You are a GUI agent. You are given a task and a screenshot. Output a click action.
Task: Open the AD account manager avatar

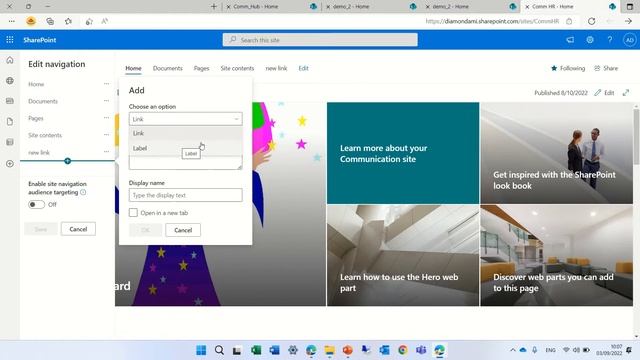(629, 40)
